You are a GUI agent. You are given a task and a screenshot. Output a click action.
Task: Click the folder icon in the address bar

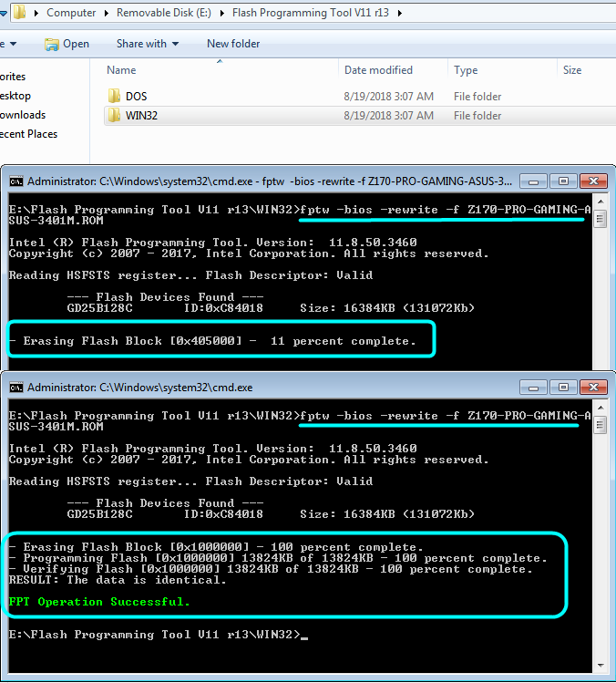tap(19, 12)
